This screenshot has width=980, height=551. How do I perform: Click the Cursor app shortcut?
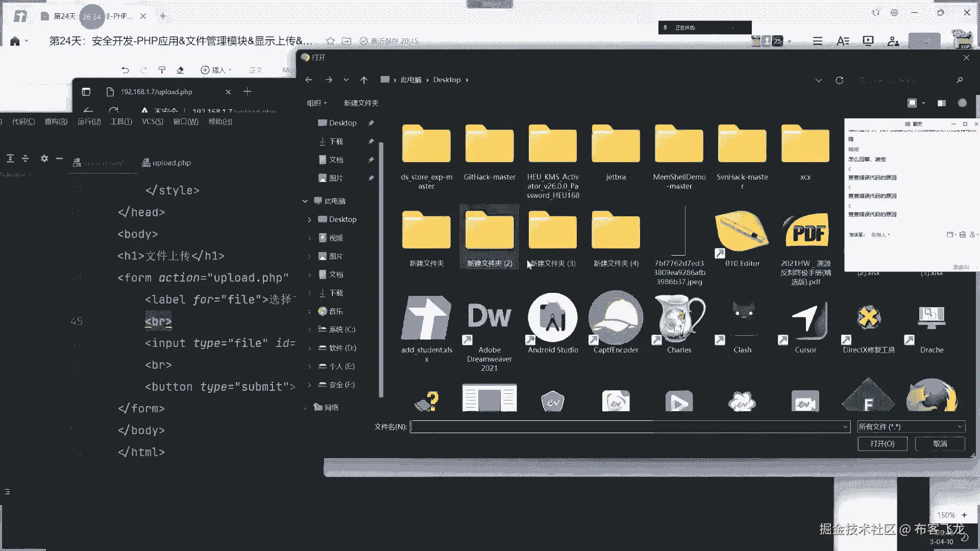coord(805,319)
